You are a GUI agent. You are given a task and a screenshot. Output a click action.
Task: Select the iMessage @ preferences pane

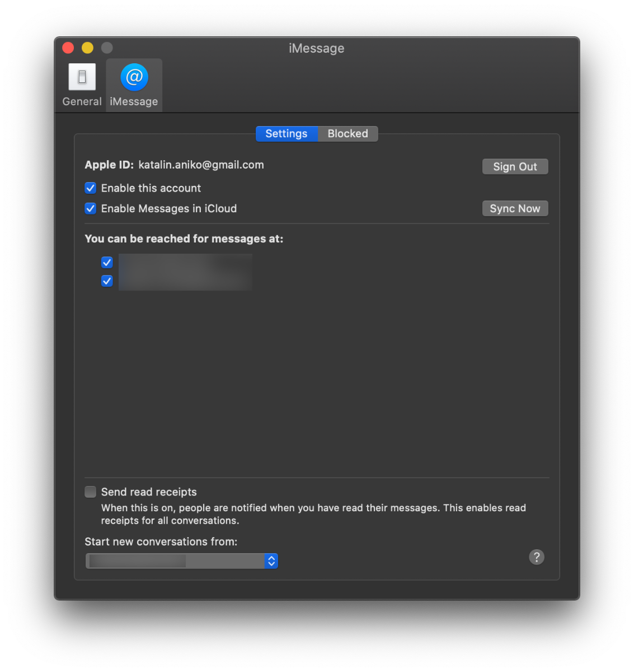tap(134, 85)
